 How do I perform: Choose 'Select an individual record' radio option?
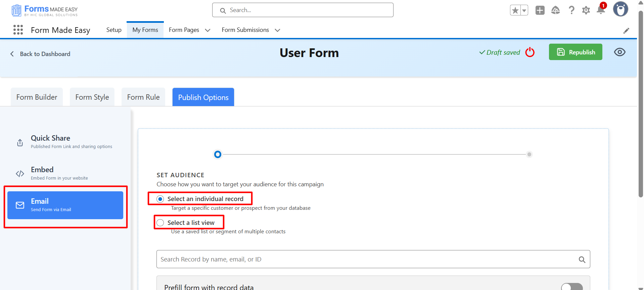point(160,199)
